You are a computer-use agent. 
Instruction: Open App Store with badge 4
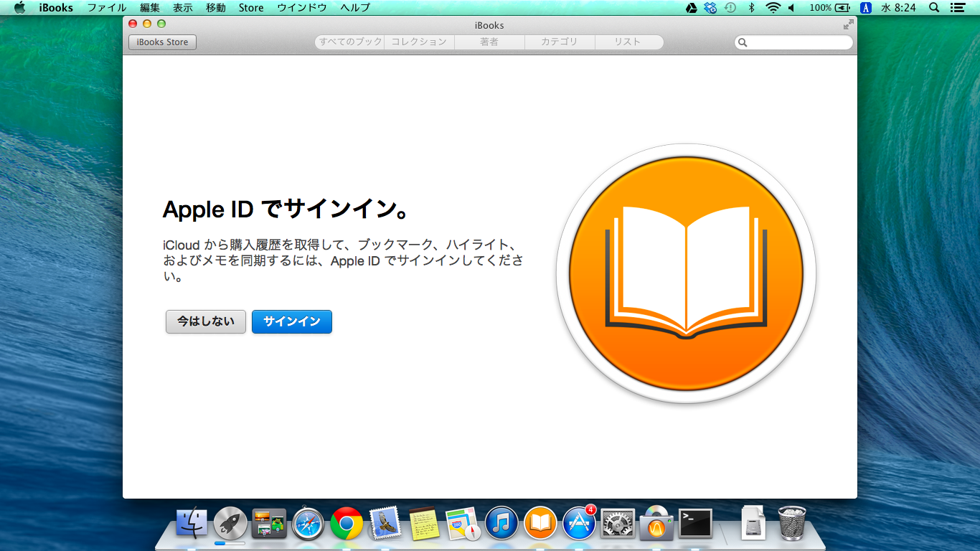pos(579,523)
